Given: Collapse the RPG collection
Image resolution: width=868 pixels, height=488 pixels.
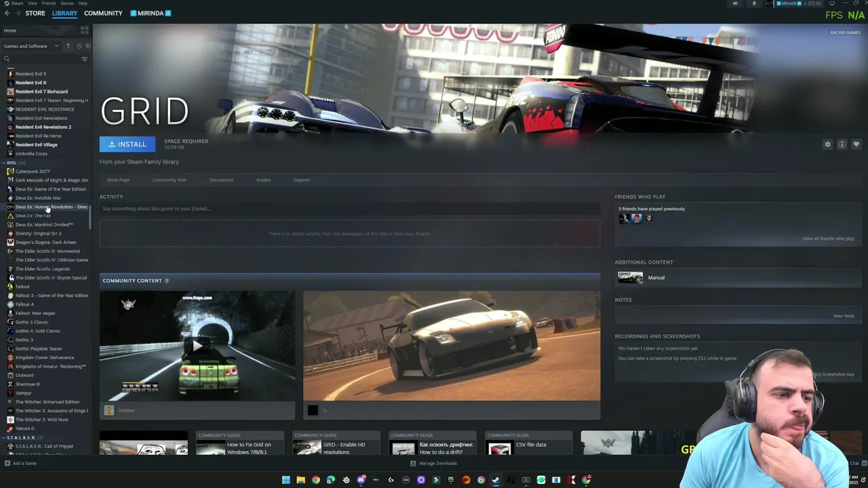Looking at the screenshot, I should (x=5, y=163).
